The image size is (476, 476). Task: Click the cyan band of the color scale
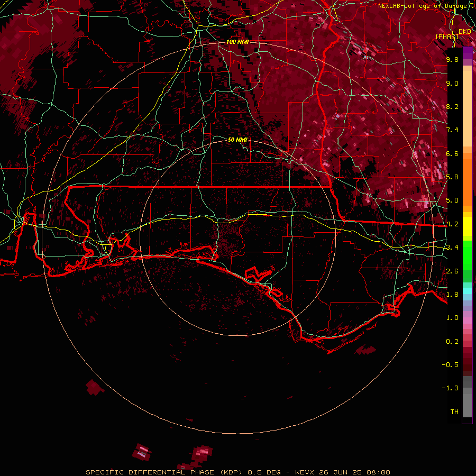[467, 291]
